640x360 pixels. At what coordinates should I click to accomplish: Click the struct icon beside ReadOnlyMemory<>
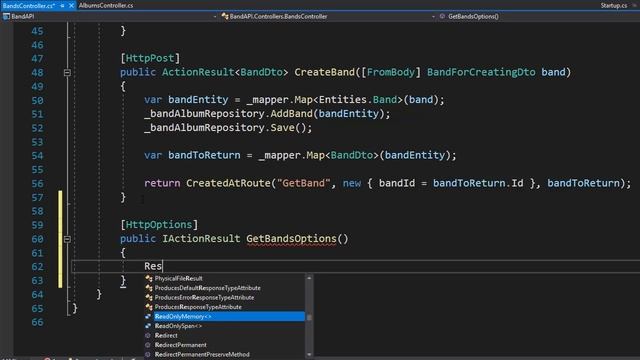[148, 316]
